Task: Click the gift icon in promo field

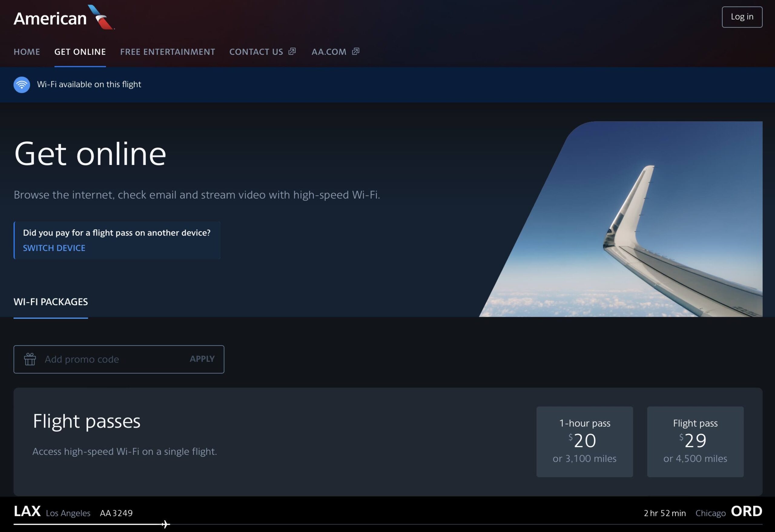Action: 30,359
